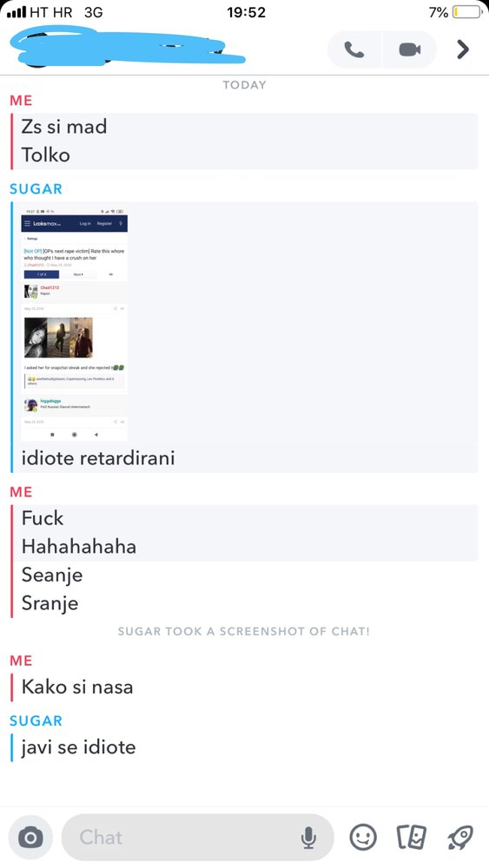
Task: Open the camera from chat bar
Action: pyautogui.click(x=30, y=837)
